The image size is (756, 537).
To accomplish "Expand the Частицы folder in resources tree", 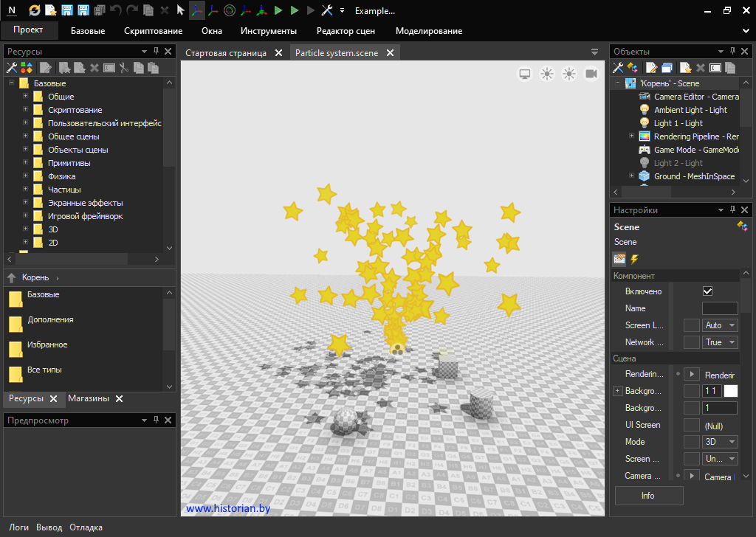I will [x=25, y=190].
